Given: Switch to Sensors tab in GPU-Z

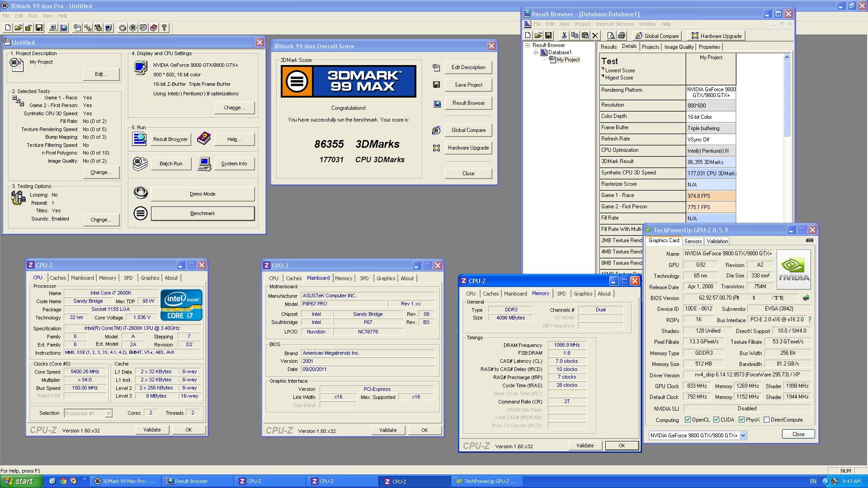Looking at the screenshot, I should (693, 241).
